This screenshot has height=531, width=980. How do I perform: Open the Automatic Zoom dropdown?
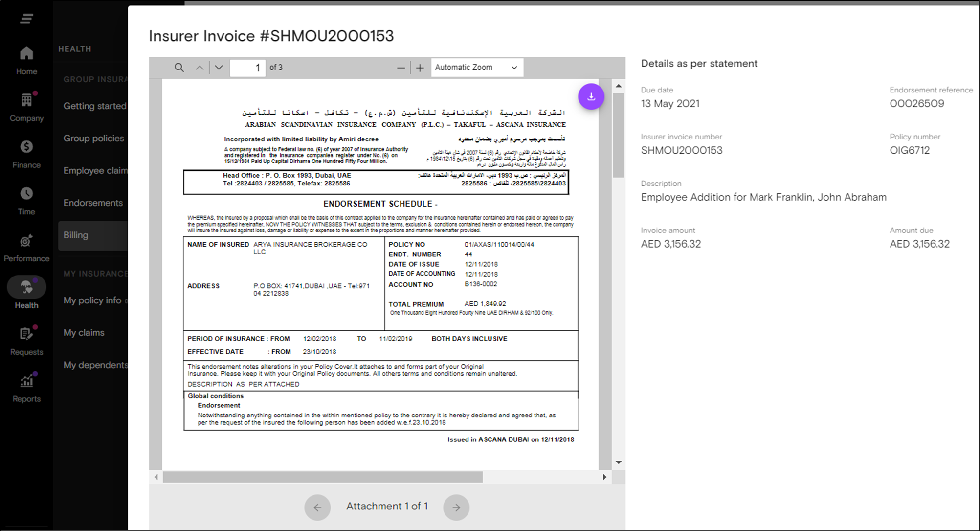477,68
